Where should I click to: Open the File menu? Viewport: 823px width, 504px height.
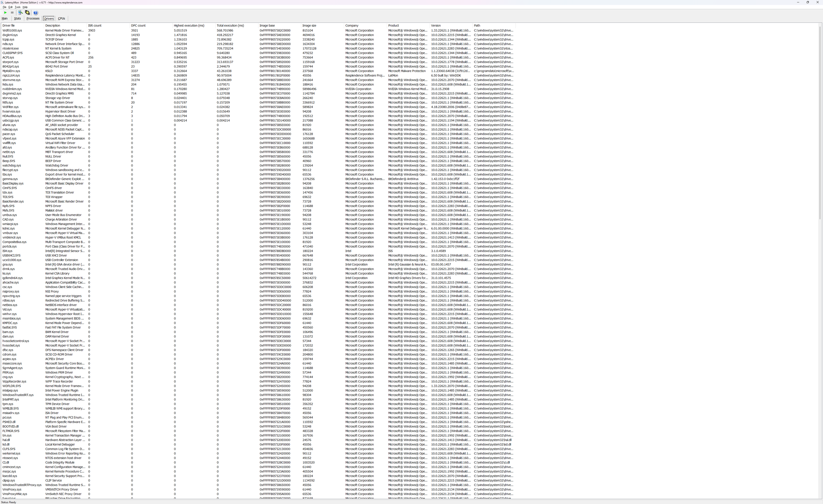(x=4, y=7)
